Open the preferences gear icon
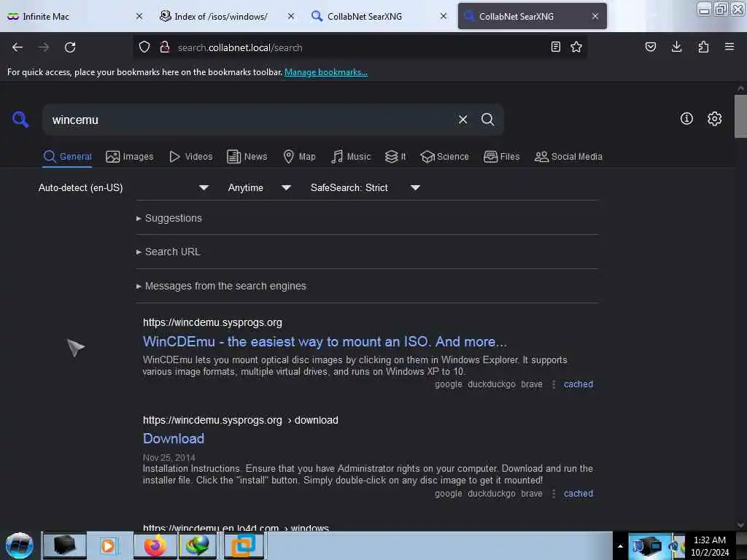 tap(714, 119)
